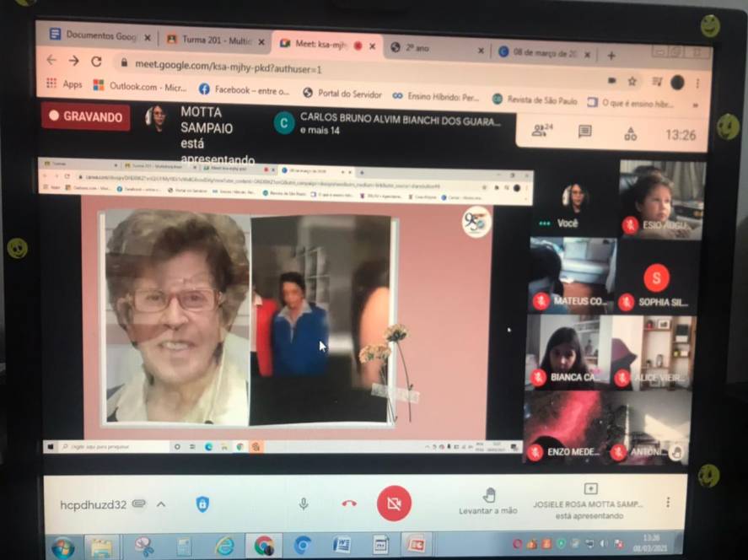Open the chat panel icon
Viewport: 748px width, 560px height.
(x=584, y=132)
